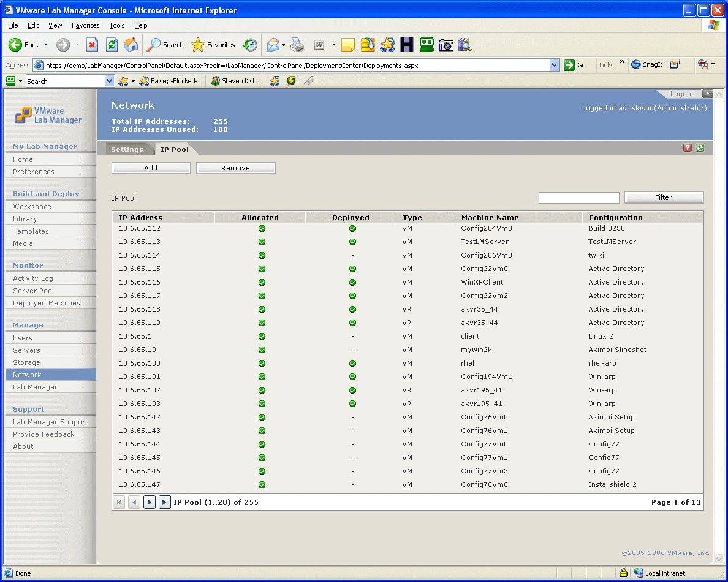This screenshot has height=582, width=728.
Task: Expand the Links bar chevron
Action: coord(621,62)
